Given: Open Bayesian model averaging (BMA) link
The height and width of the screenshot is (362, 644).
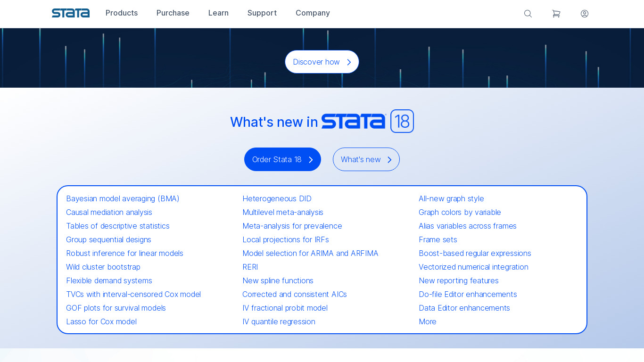Looking at the screenshot, I should click(x=123, y=199).
